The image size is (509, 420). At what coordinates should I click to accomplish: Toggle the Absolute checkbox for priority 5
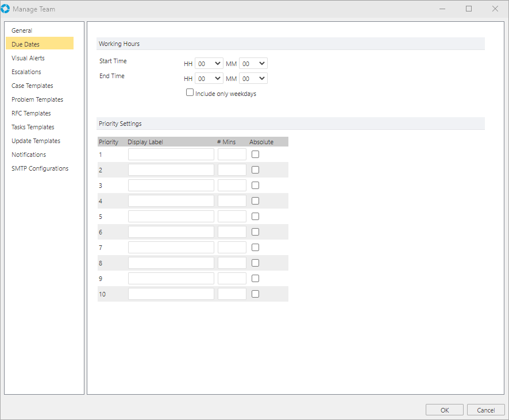(x=256, y=216)
